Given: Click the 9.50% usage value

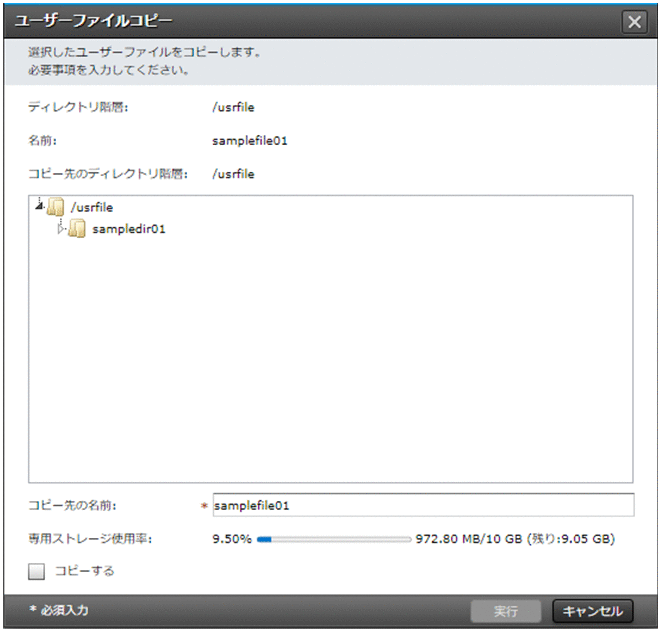Looking at the screenshot, I should pyautogui.click(x=232, y=539).
